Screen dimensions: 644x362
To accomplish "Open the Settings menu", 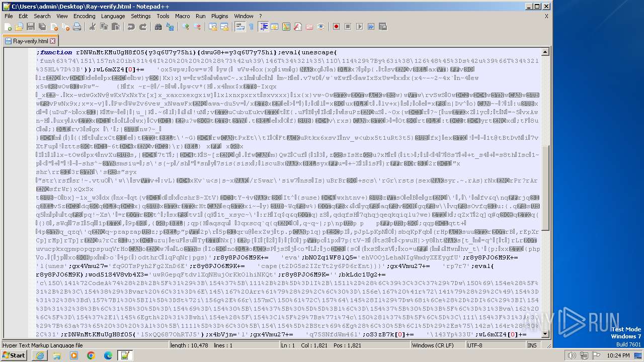I will 141,16.
